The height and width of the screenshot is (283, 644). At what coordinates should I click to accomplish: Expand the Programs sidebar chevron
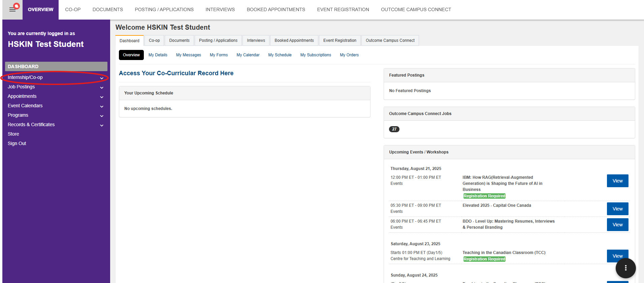coord(101,116)
